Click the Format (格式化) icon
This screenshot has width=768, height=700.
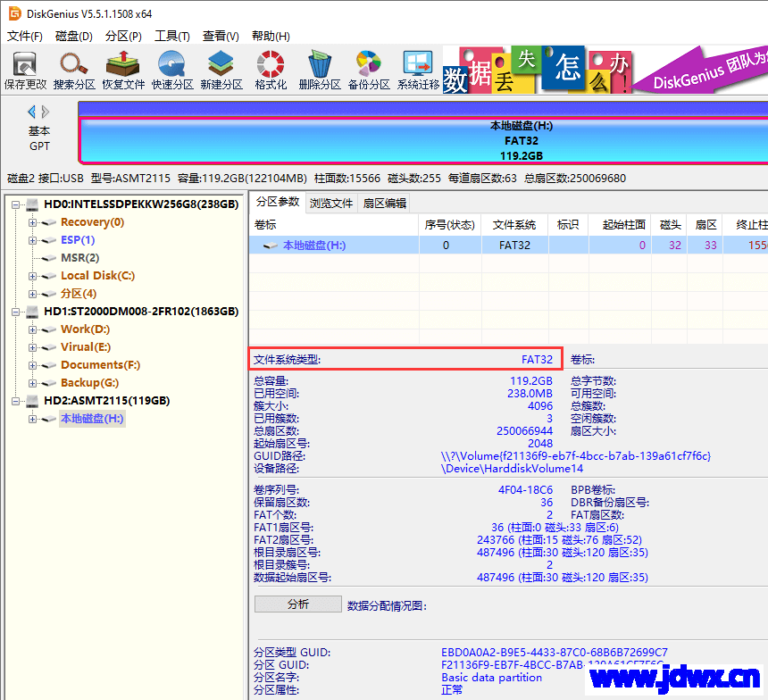271,71
